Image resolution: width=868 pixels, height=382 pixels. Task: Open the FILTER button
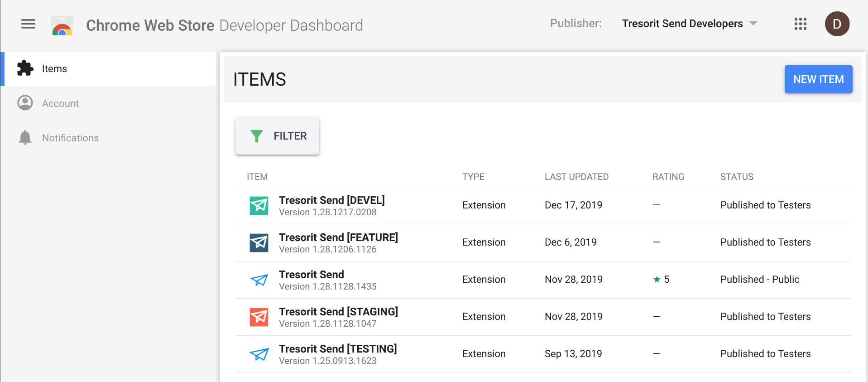click(277, 136)
